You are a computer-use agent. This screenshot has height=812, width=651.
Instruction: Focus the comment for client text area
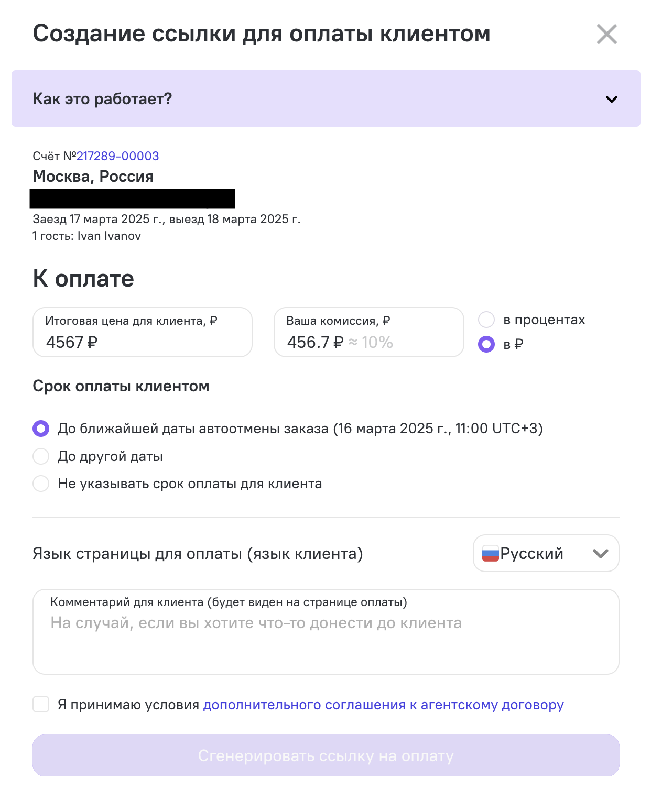pyautogui.click(x=325, y=632)
